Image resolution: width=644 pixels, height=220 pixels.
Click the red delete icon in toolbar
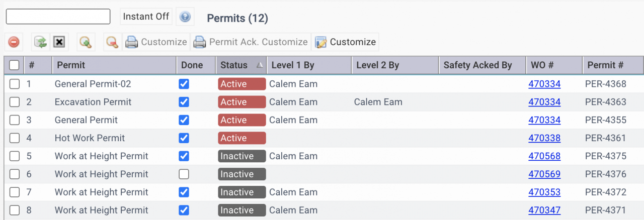14,42
